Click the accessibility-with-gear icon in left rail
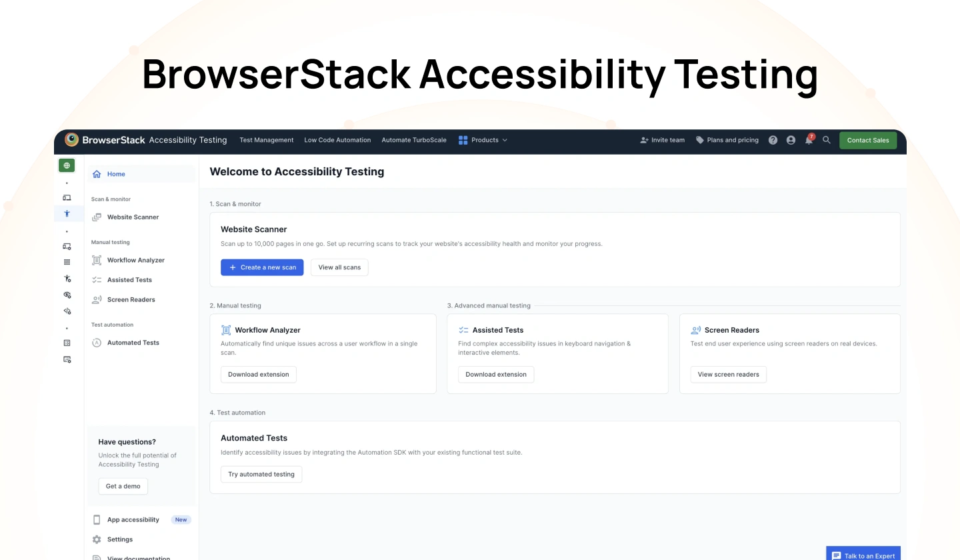The height and width of the screenshot is (560, 960). pyautogui.click(x=67, y=279)
